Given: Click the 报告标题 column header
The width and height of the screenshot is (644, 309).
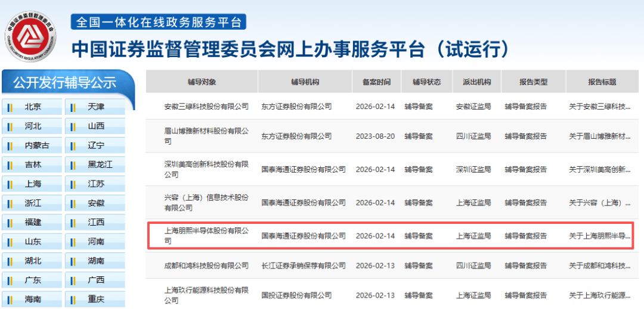Looking at the screenshot, I should (602, 82).
